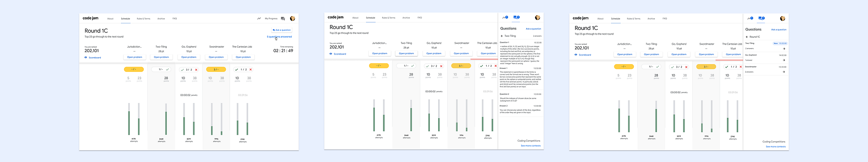Click '3 / 2' result badge on time-remaining screen
Viewport: 868px width, 162px height.
[x=189, y=69]
